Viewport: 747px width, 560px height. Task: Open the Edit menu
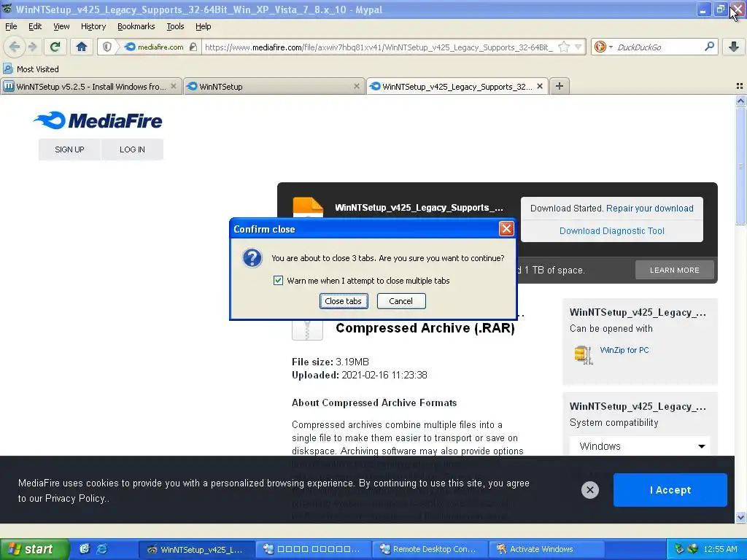pos(35,26)
